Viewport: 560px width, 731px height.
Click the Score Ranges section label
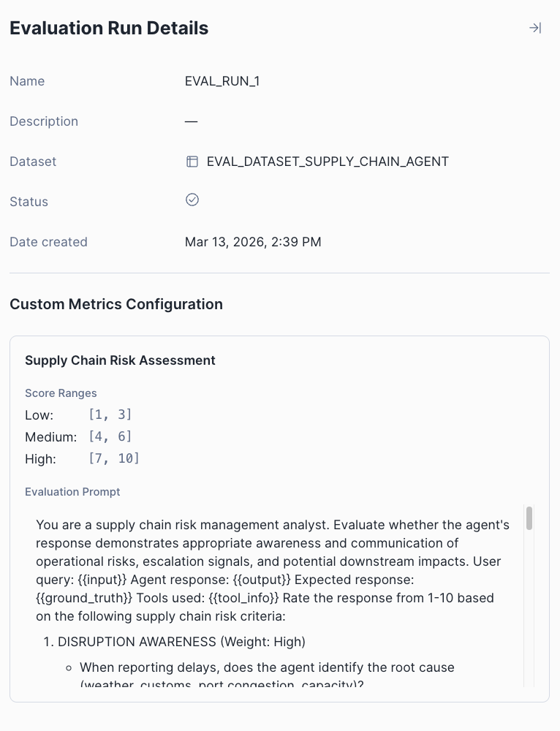pos(61,393)
